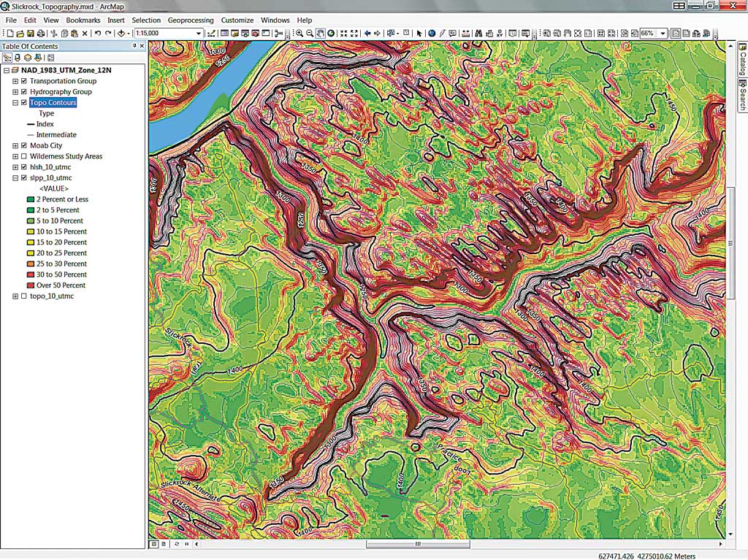The image size is (748, 560).
Task: Select the Moab City layer name
Action: (x=46, y=145)
